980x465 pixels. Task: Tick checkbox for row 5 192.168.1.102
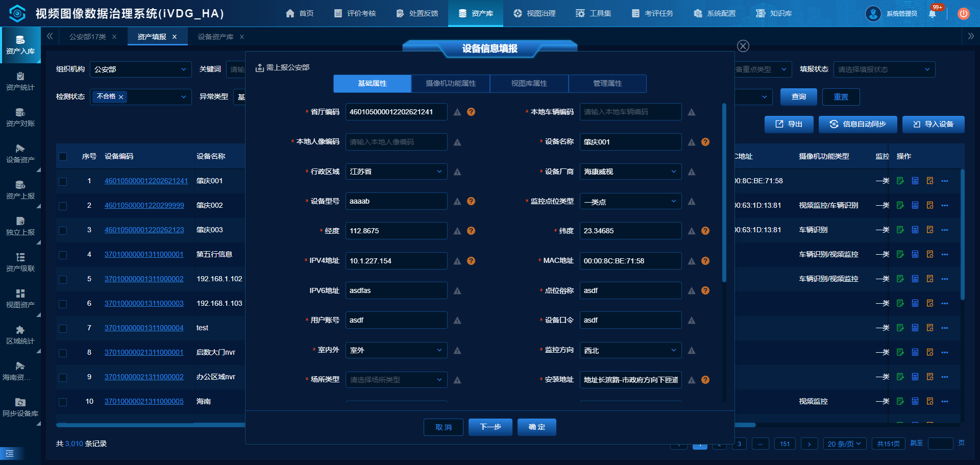pos(63,279)
